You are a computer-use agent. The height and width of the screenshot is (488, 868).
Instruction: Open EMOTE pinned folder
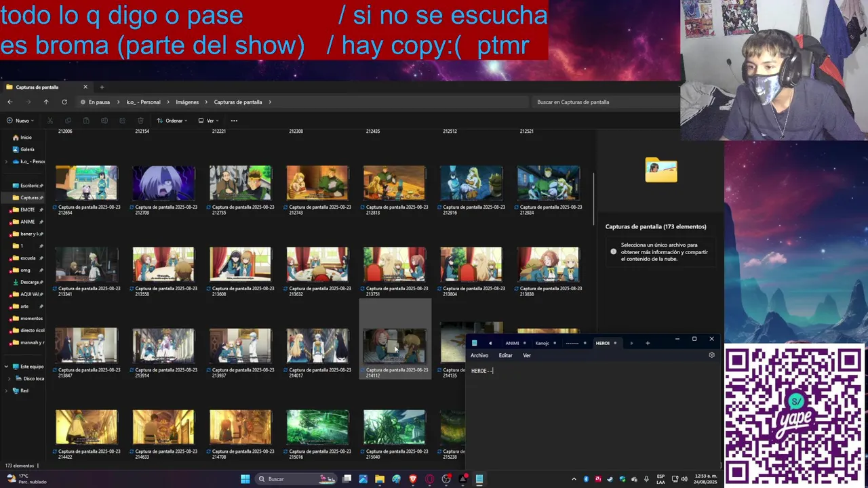[27, 209]
